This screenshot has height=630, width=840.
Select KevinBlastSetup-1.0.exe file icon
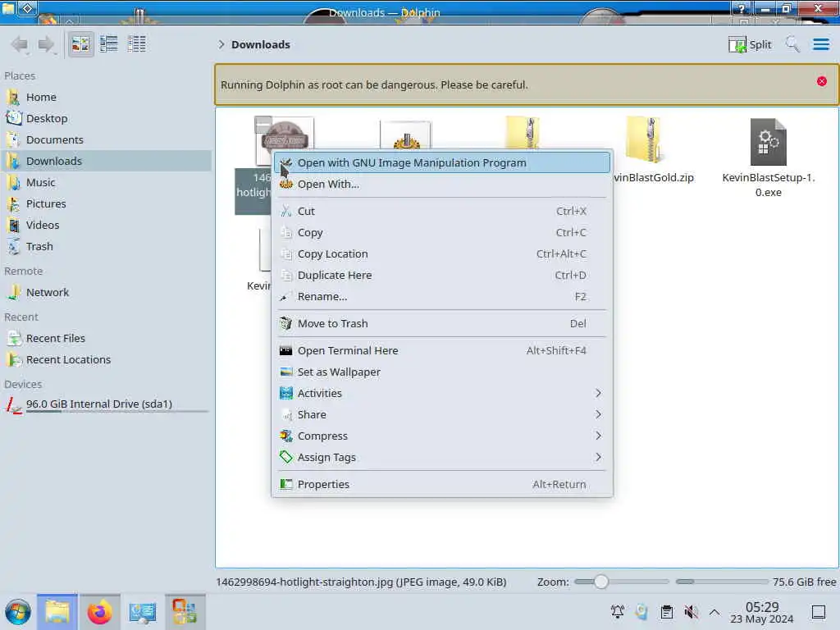(x=768, y=141)
